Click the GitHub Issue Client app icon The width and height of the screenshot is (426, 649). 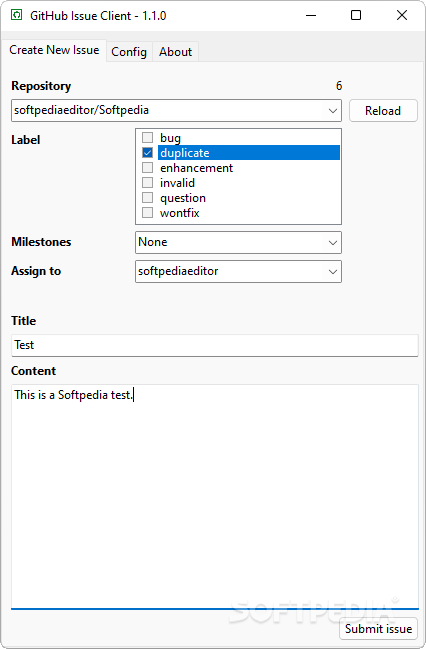point(16,15)
